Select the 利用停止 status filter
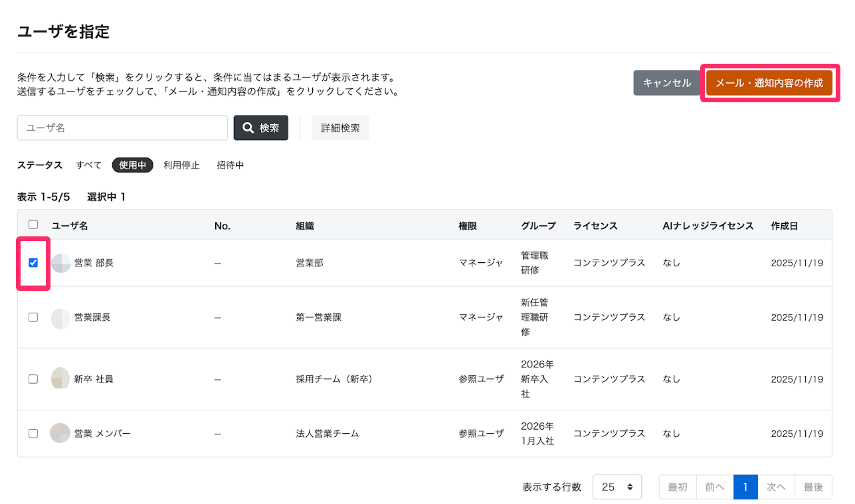855x504 pixels. (181, 165)
